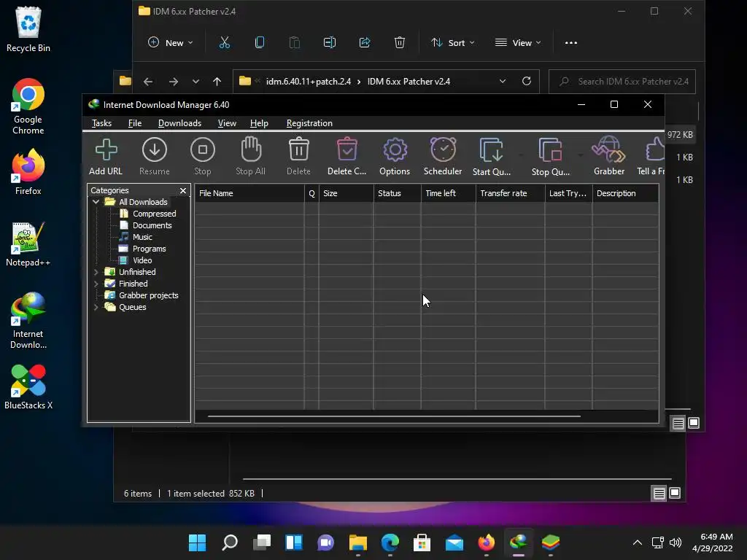Click IDM download list horizontal scrollbar
Viewport: 747px width, 560px height.
[394, 416]
